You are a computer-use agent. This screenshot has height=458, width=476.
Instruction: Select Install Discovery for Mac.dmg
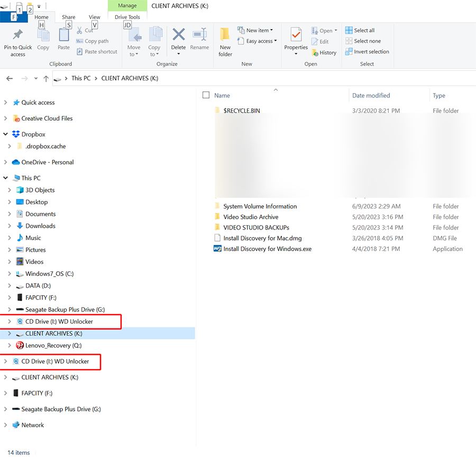click(262, 239)
